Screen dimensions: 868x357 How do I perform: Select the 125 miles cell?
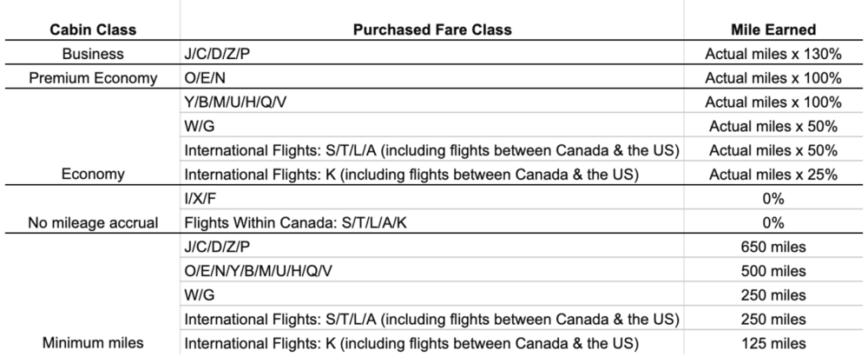tap(773, 342)
